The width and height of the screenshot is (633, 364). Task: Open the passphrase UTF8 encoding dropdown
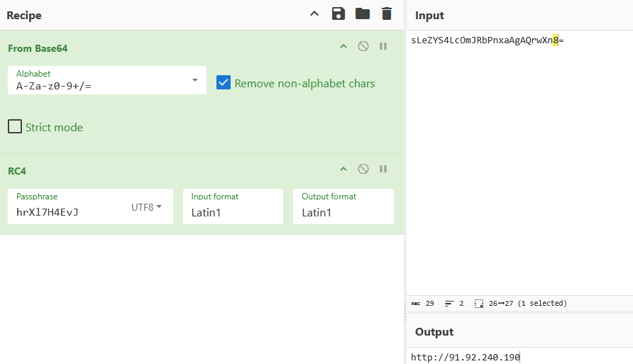[x=147, y=207]
